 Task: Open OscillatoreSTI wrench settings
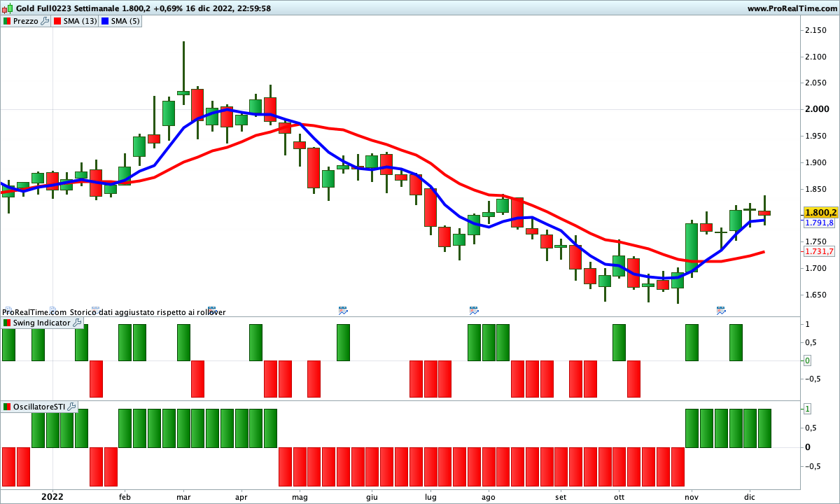(x=72, y=407)
